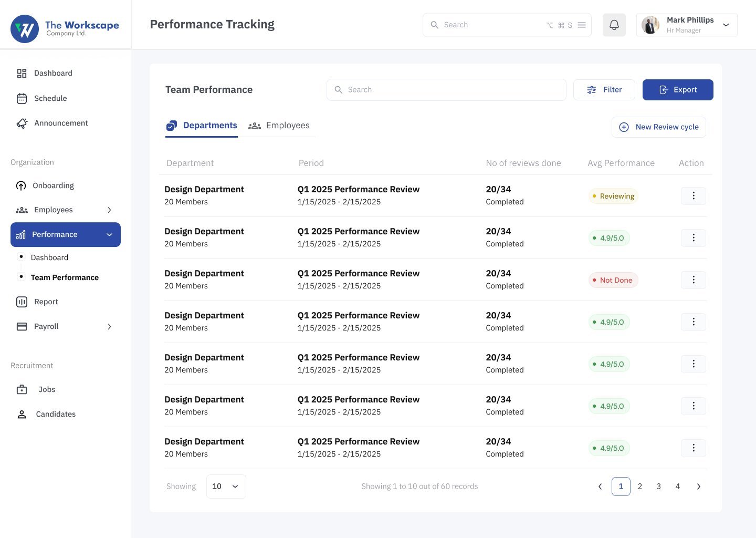Open Team Performance submenu item

pyautogui.click(x=65, y=277)
